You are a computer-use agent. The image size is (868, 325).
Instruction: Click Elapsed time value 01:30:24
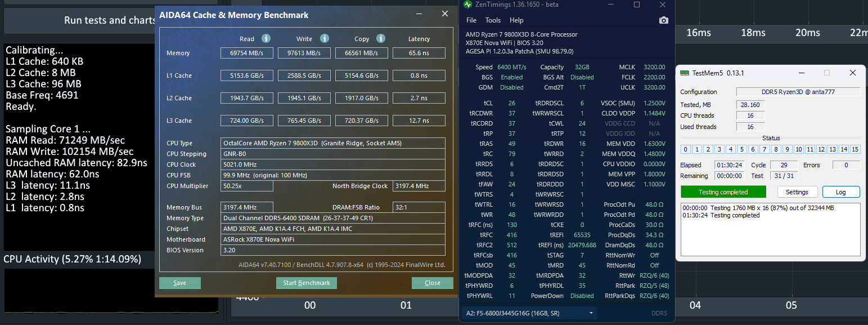coord(729,165)
